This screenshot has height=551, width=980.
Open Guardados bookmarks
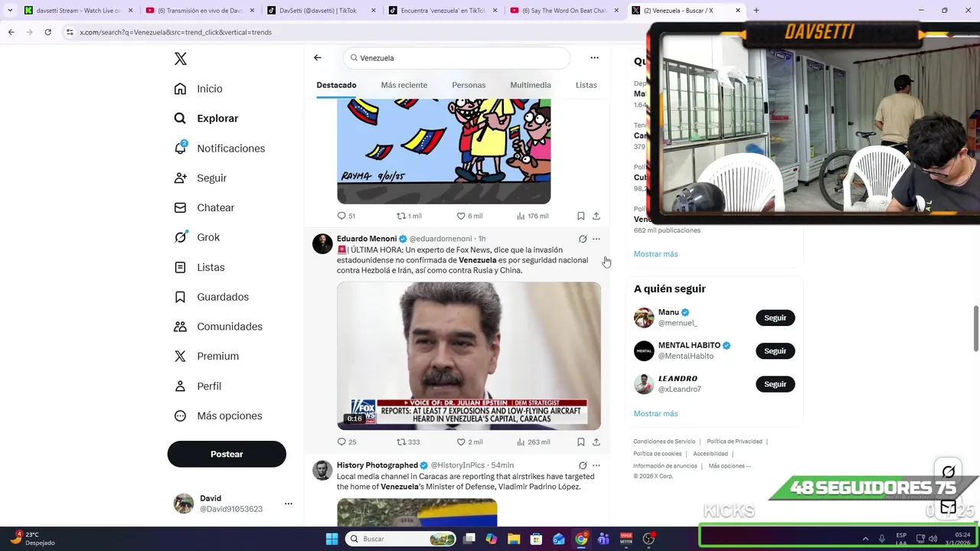[211, 297]
